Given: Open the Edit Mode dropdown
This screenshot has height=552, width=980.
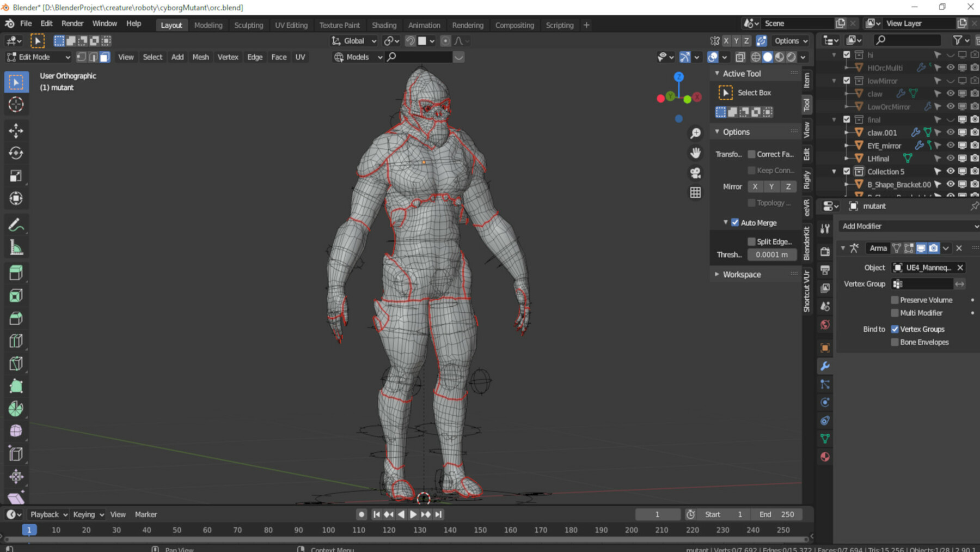Looking at the screenshot, I should tap(37, 57).
